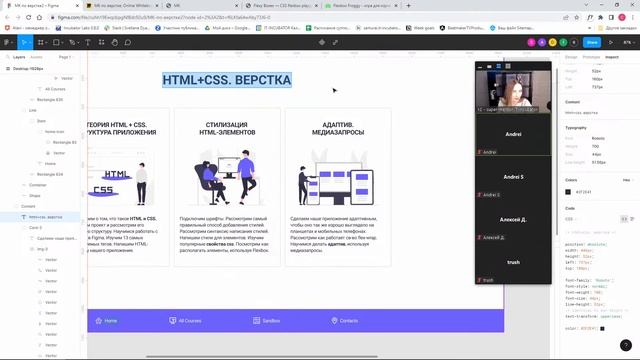
Task: Select the Rectangle shape tool
Action: (56, 42)
